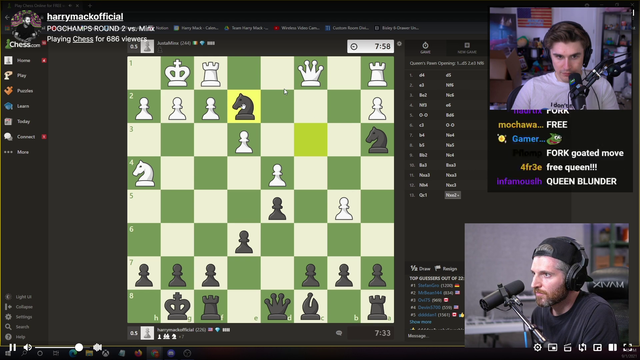Focus the Message chat input
The image size is (640, 360).
click(x=435, y=336)
